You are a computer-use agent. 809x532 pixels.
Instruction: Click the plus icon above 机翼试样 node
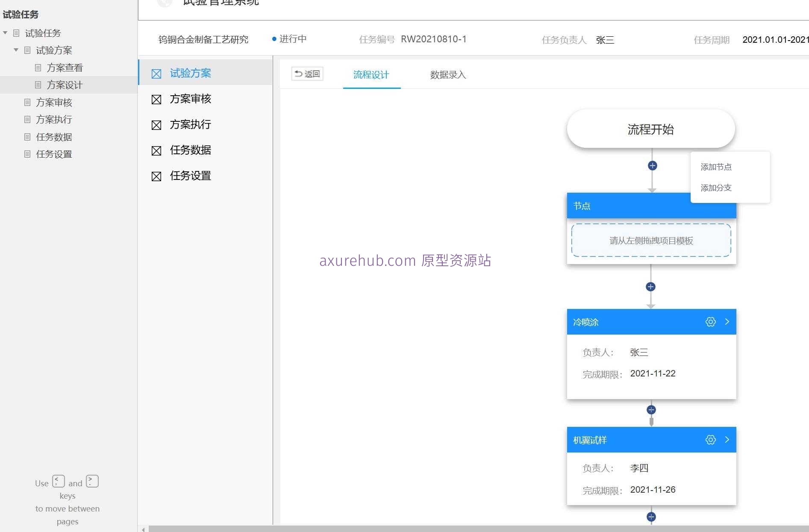(651, 410)
